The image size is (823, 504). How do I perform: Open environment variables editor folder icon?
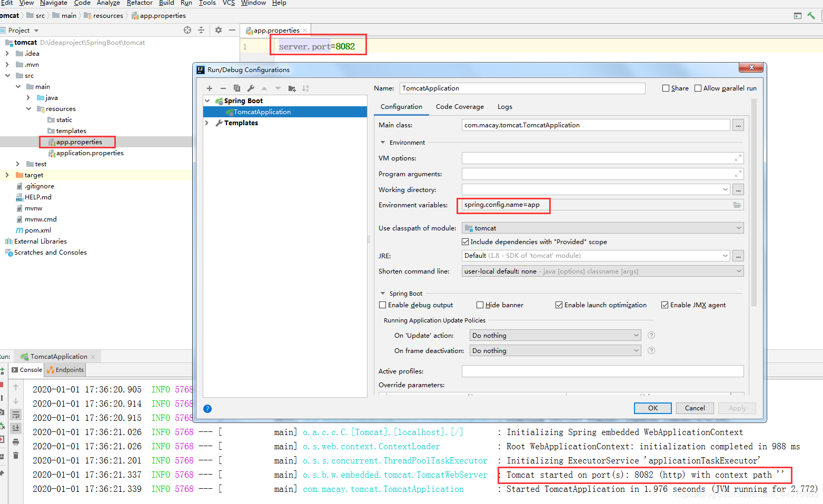pos(737,205)
